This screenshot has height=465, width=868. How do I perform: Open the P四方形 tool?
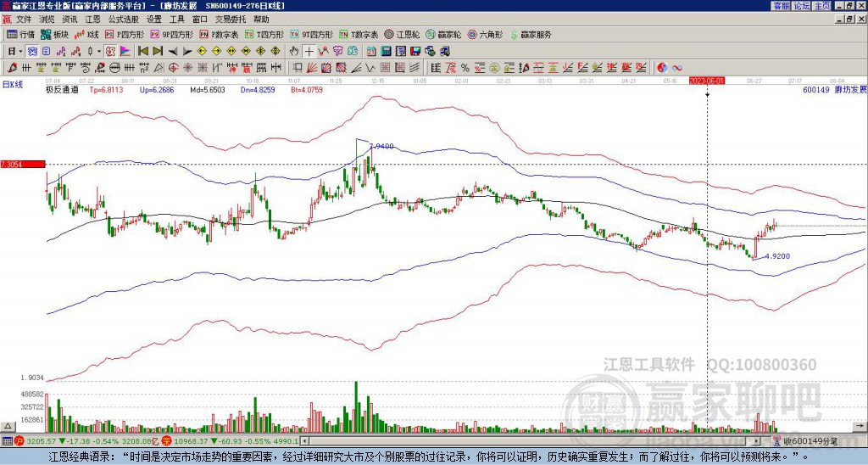(125, 34)
